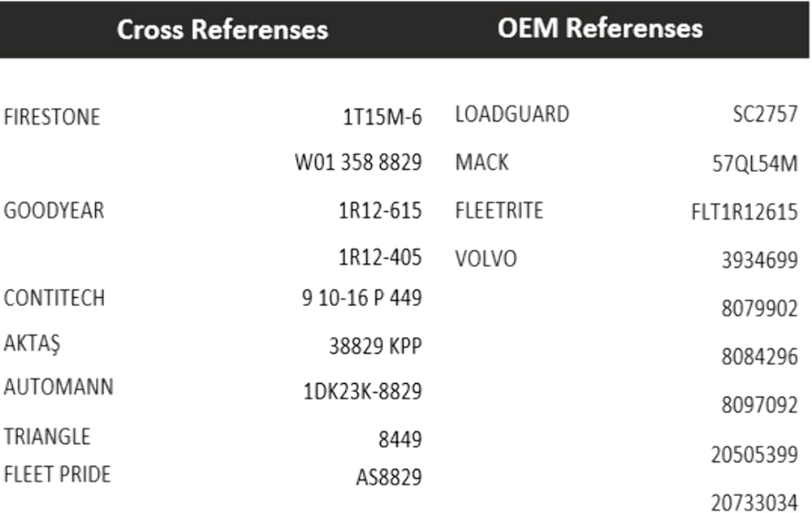This screenshot has width=812, height=513.
Task: Select Fleetrite reference FLT1R12615
Action: click(744, 213)
